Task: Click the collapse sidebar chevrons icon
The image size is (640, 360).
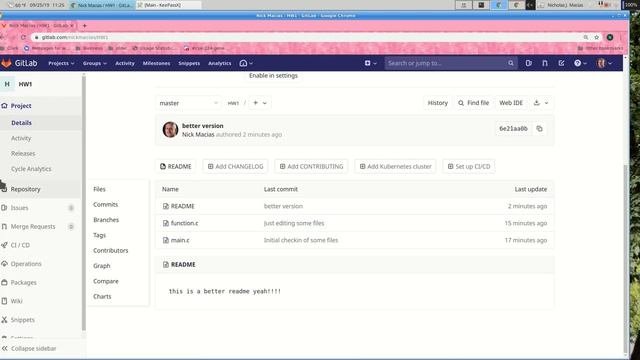Action: (x=4, y=349)
